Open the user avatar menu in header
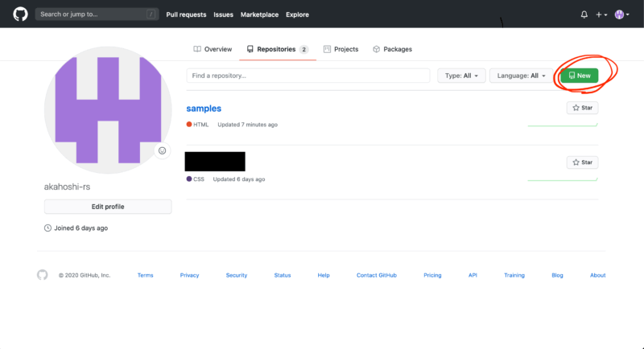 point(621,14)
